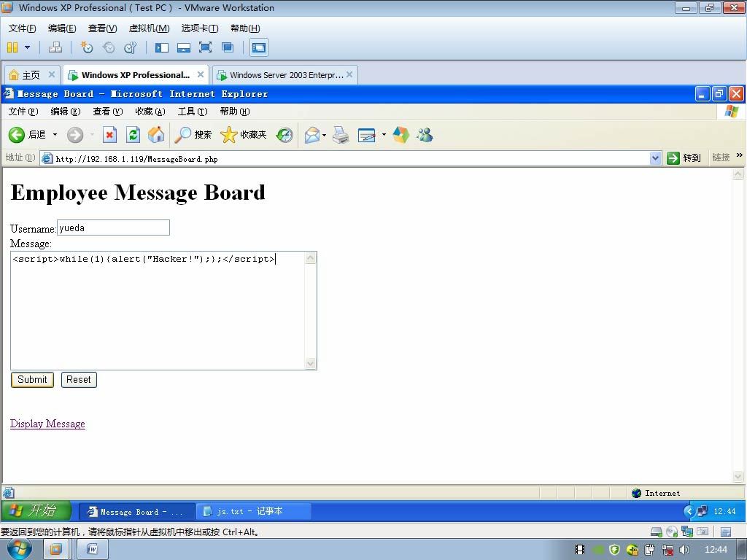Switch to VMware Unity mode icon

point(228,47)
